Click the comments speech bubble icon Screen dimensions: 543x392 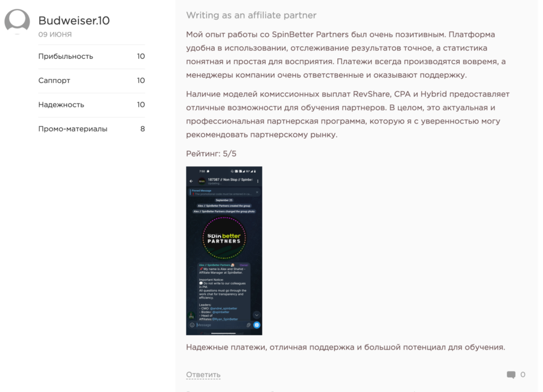(511, 375)
